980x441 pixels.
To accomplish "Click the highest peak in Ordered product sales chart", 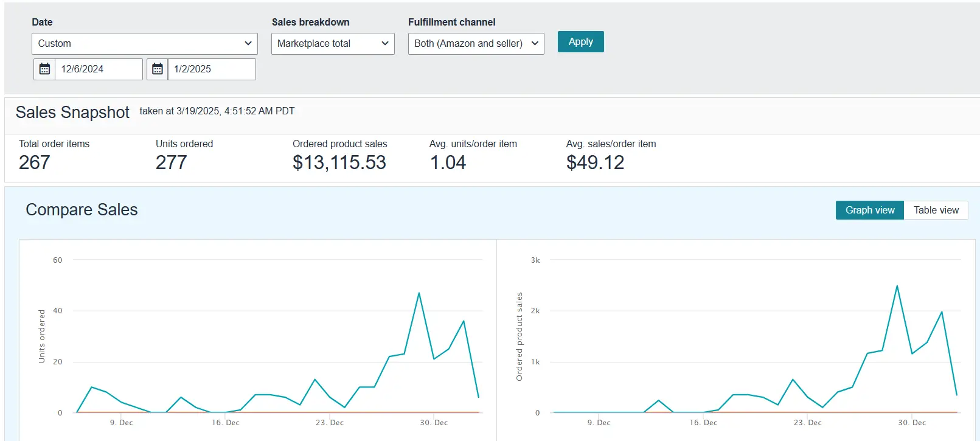I will click(897, 286).
